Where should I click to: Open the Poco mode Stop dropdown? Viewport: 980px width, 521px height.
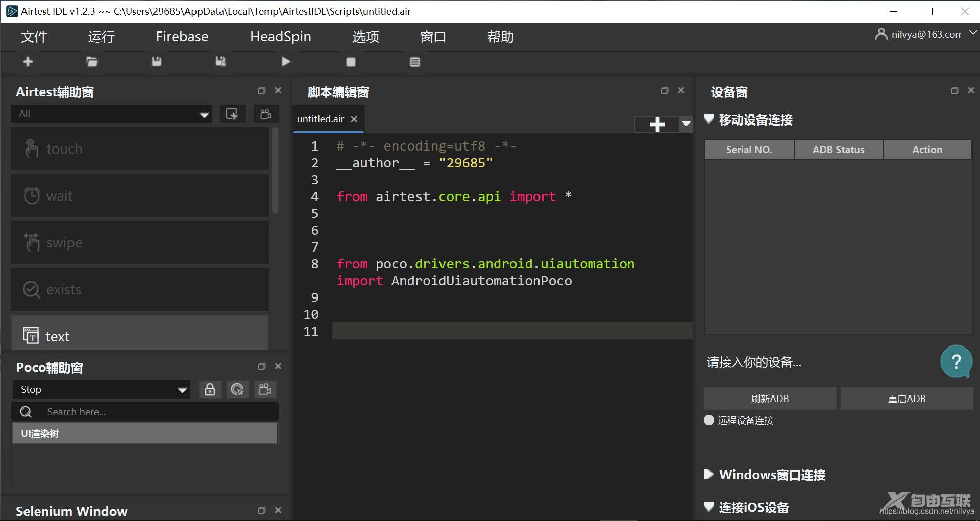[x=101, y=389]
